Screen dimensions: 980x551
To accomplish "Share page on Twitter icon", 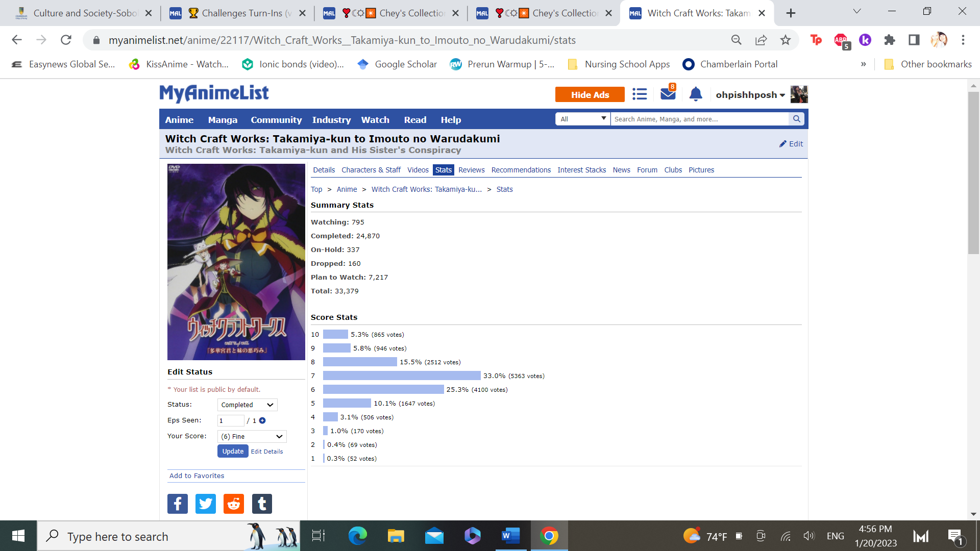I will coord(206,504).
